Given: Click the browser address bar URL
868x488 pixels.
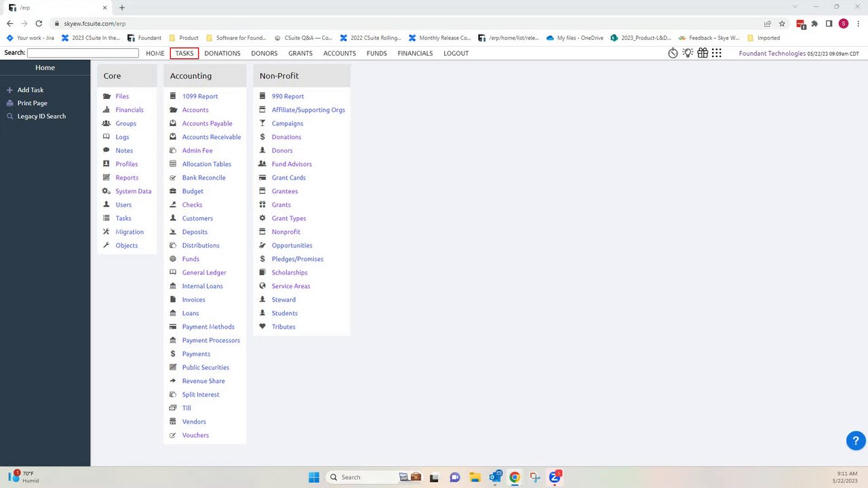Looking at the screenshot, I should pos(94,24).
